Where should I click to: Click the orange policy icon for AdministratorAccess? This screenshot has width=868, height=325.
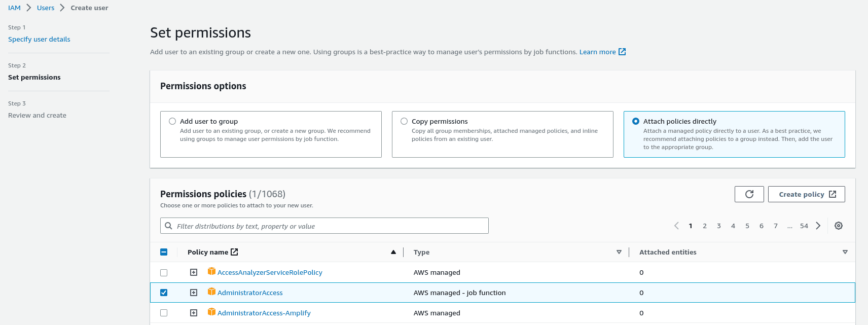211,292
